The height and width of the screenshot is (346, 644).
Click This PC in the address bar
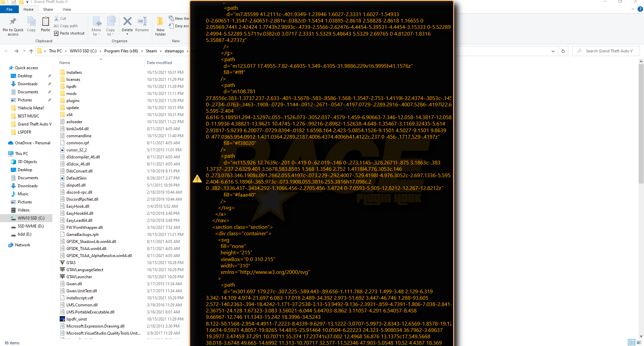[x=55, y=51]
